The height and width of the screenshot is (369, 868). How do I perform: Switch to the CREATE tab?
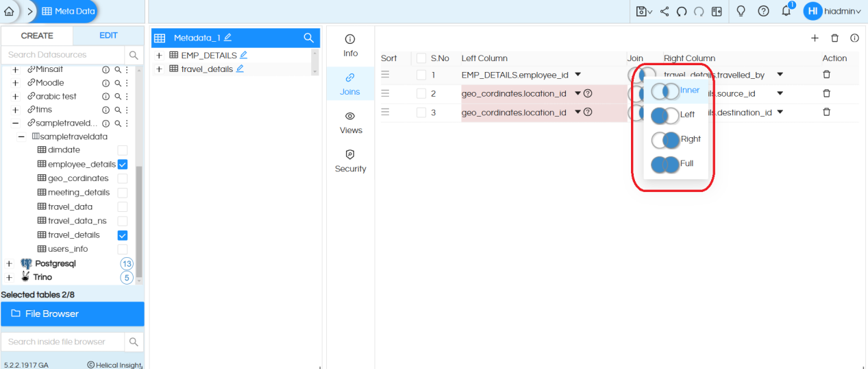point(37,36)
